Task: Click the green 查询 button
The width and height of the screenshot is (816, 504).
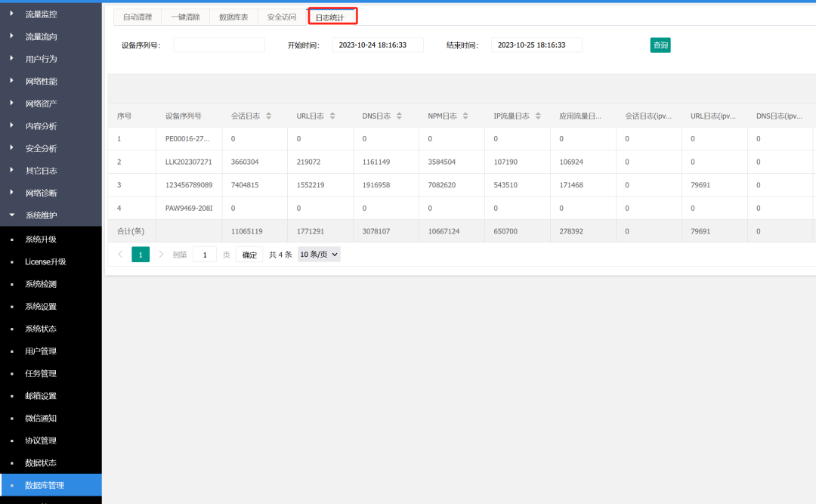Action: [660, 45]
